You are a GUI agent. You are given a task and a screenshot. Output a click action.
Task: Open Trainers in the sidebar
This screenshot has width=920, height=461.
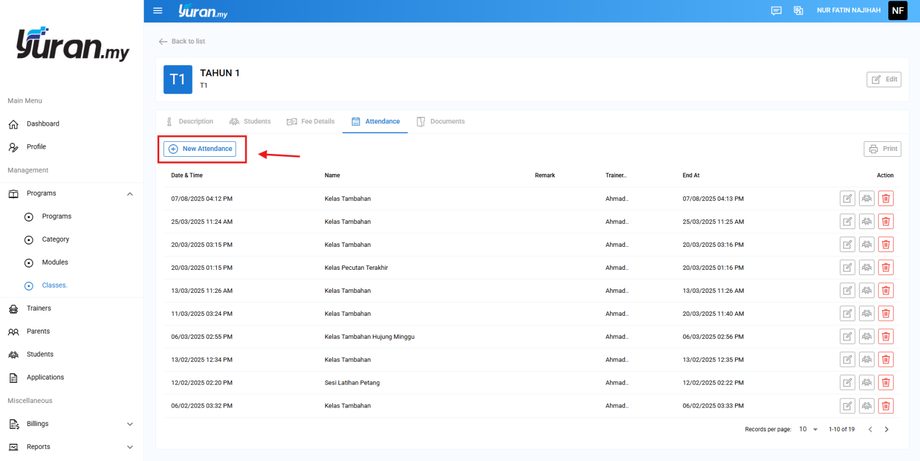[39, 308]
